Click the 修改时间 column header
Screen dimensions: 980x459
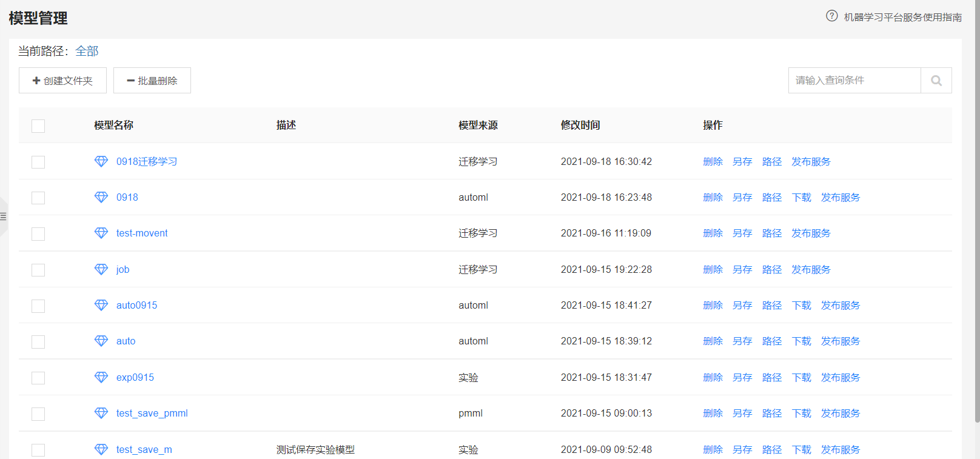coord(580,125)
